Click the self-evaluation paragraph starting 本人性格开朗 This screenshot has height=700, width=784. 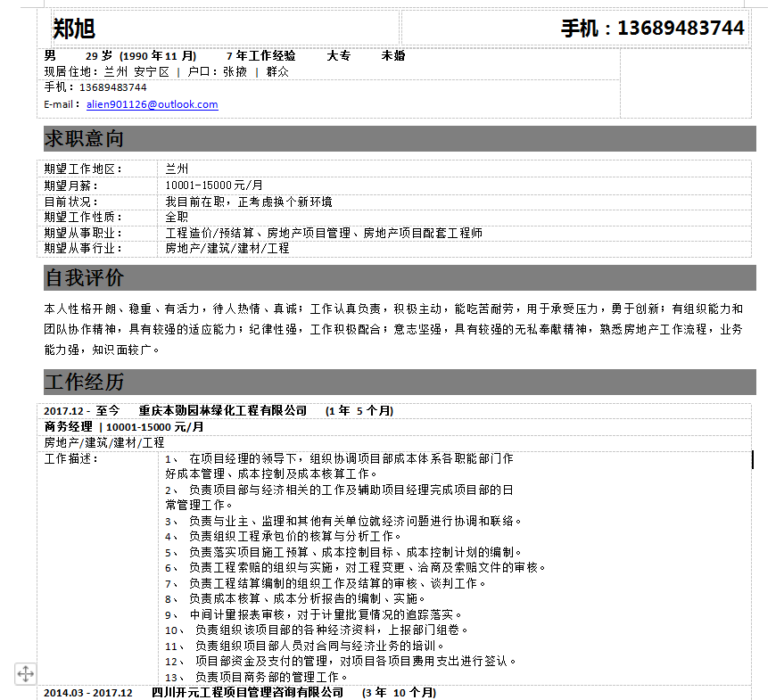click(393, 330)
